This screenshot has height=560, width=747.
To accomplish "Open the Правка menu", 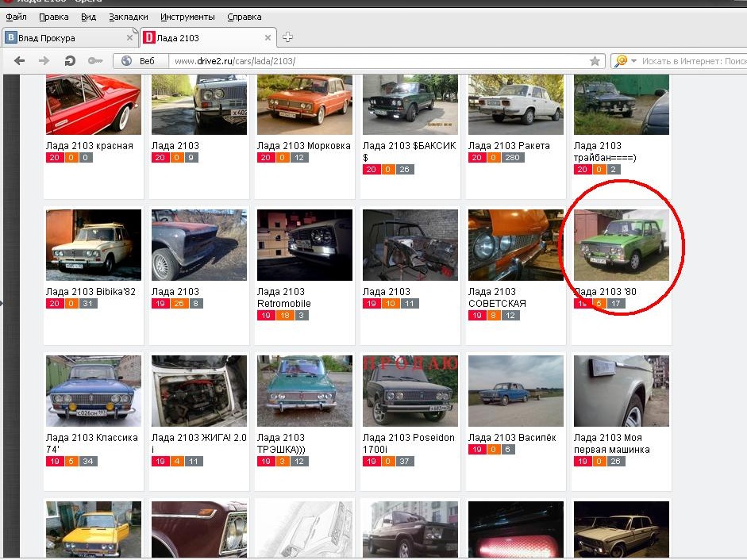I will (54, 17).
